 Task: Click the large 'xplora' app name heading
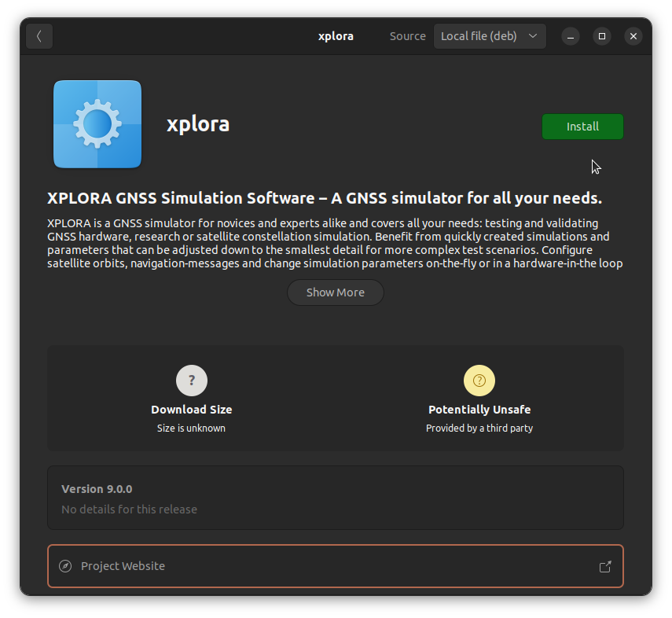click(x=198, y=124)
